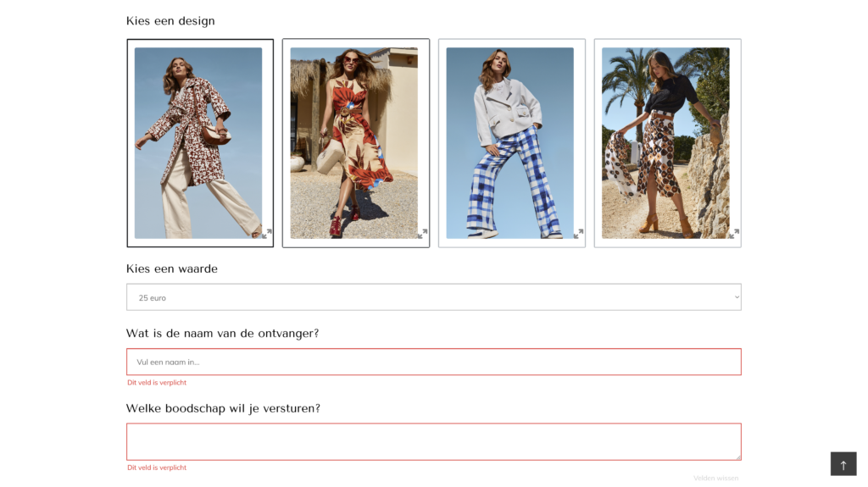Screen dimensions: 868x487
Task: Focus the 'Vul een naam in...' field
Action: tap(433, 362)
